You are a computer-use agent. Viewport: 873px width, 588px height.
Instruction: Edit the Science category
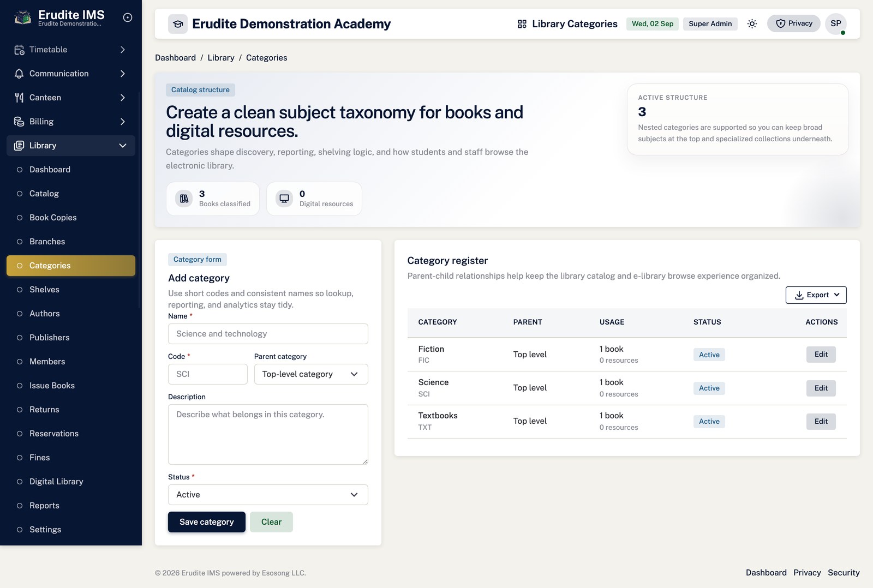click(821, 388)
